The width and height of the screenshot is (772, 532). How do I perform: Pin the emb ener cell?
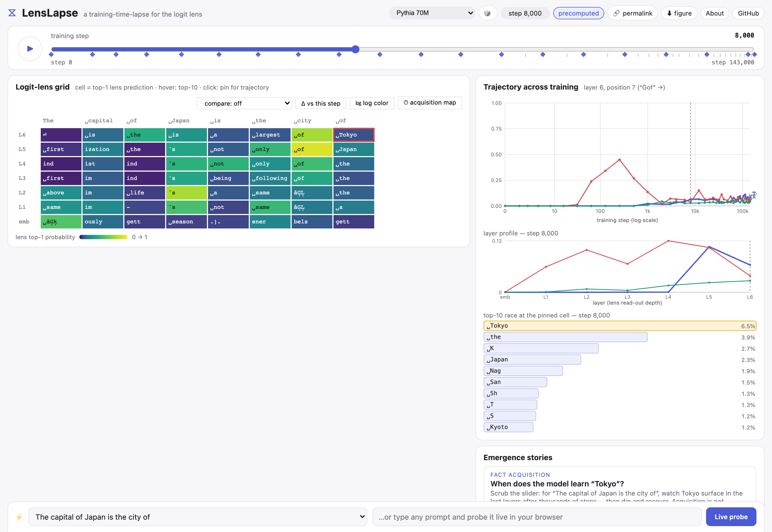270,222
